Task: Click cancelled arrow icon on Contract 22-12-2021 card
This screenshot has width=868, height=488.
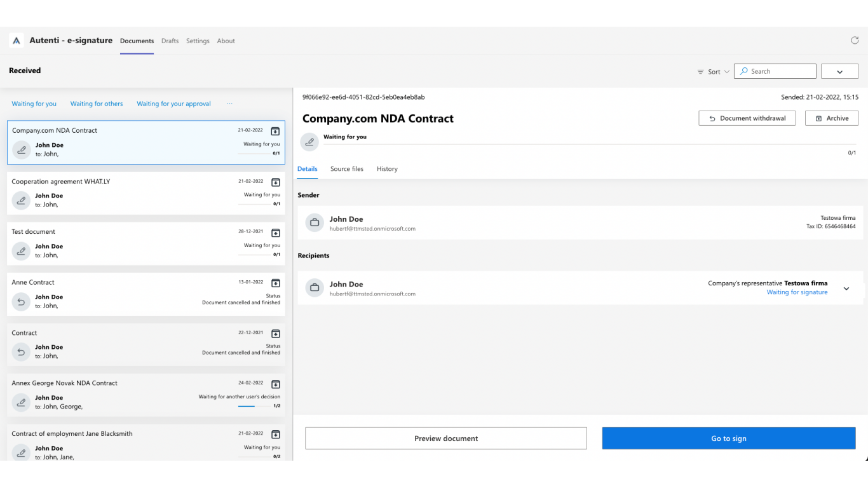Action: point(22,352)
